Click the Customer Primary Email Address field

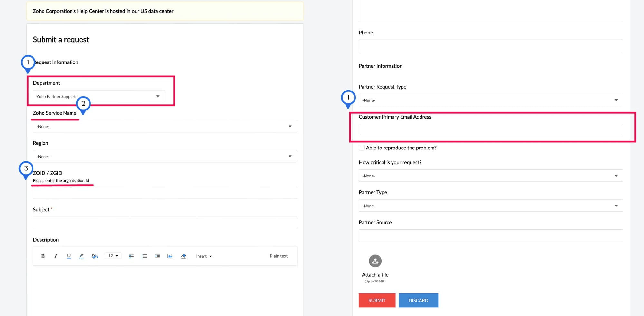[x=491, y=130]
